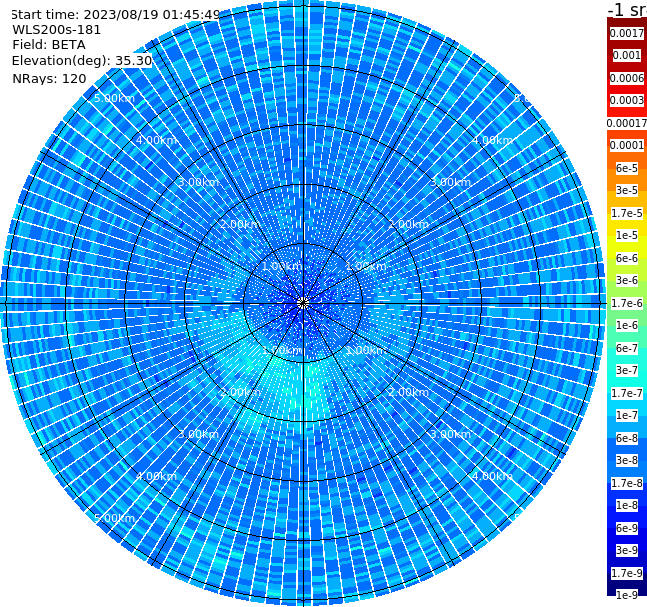This screenshot has width=647, height=607.
Task: Click the 0.0003 color bar value
Action: tap(627, 100)
